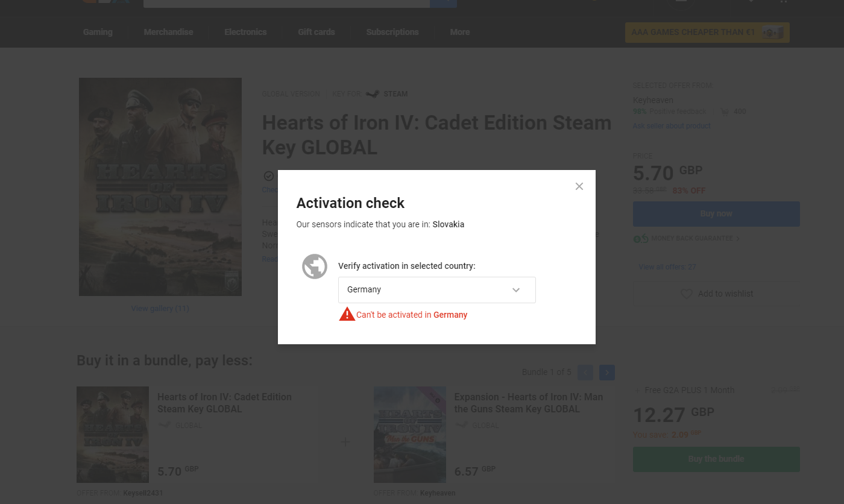This screenshot has width=844, height=504.
Task: Click View all offers: 27 link
Action: (667, 266)
